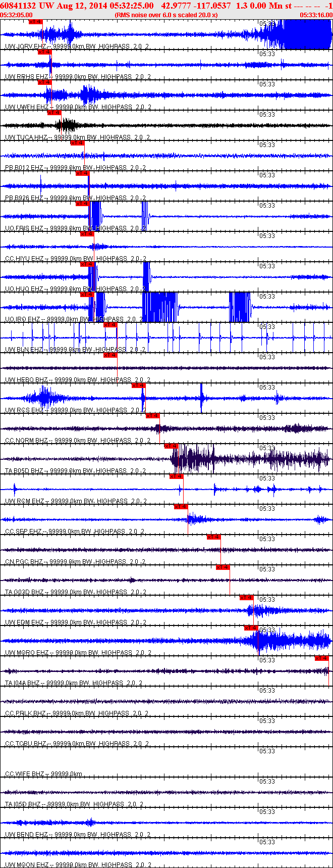Click the red pick flag on UW JORV trace
333x868 pixels.
click(35, 22)
